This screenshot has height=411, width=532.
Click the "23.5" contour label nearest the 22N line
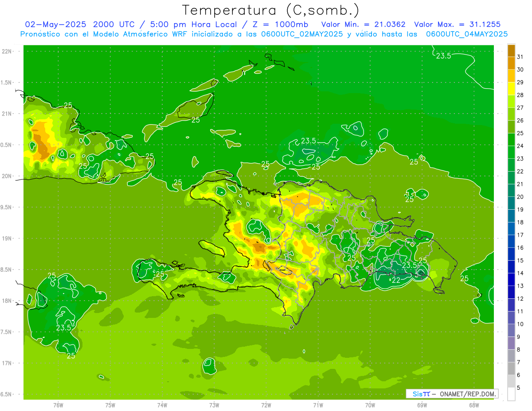[x=443, y=56]
